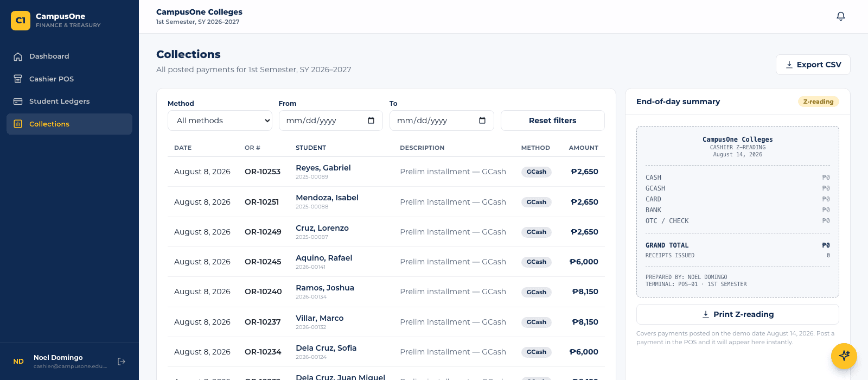Open the Student Ledgers menu item
868x380 pixels.
coord(69,102)
